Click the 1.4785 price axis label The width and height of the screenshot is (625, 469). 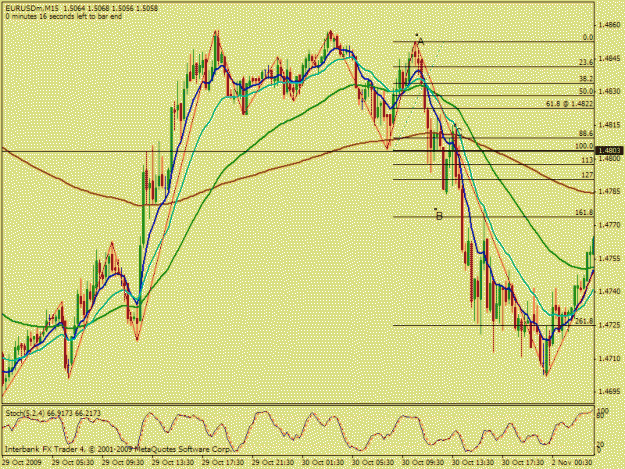(610, 192)
